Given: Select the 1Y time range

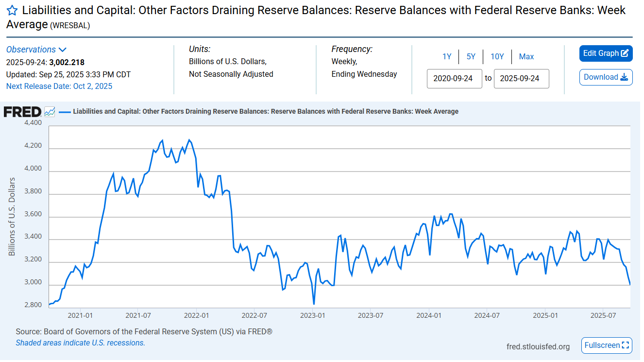Looking at the screenshot, I should [447, 57].
